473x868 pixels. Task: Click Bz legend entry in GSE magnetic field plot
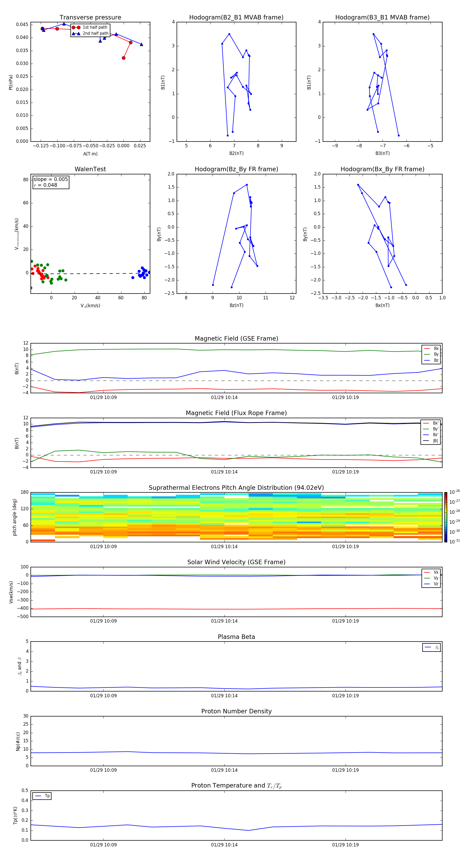[x=431, y=360]
